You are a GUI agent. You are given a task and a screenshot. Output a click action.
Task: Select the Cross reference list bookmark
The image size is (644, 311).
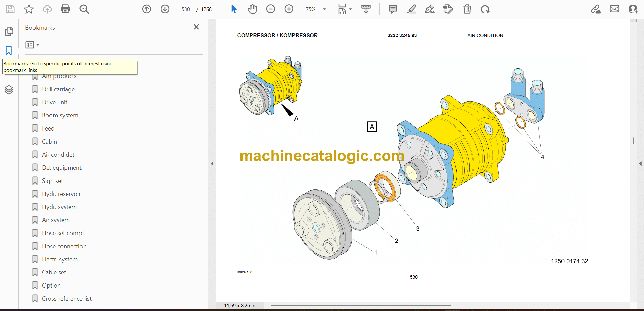pos(66,299)
